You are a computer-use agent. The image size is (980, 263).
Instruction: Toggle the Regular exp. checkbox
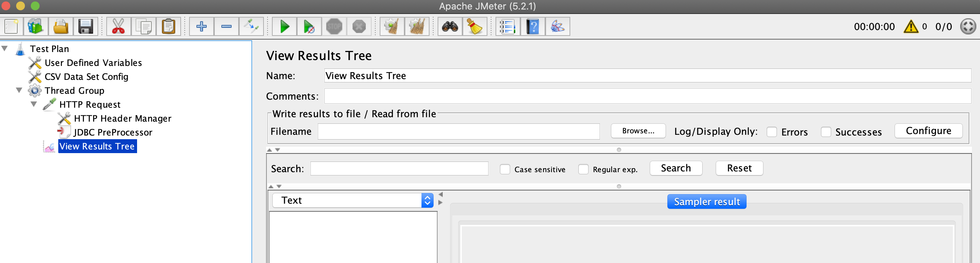[583, 169]
